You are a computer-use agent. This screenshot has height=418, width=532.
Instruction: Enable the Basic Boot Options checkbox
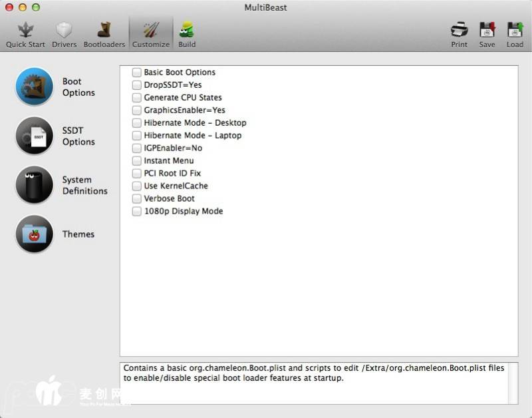coord(136,73)
